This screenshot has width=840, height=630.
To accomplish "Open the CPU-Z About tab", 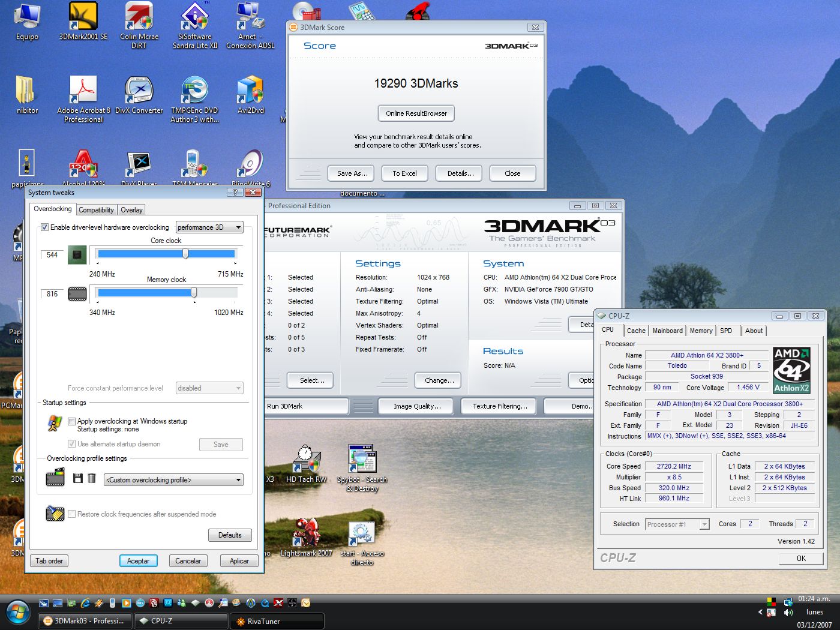I will pyautogui.click(x=754, y=331).
